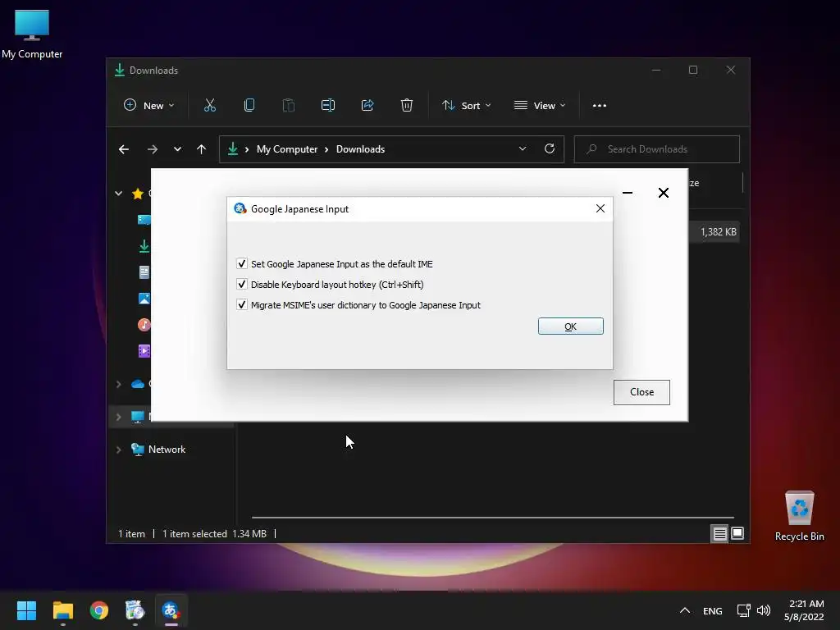The width and height of the screenshot is (840, 630).
Task: Open the See more (three dots) menu
Action: point(600,106)
